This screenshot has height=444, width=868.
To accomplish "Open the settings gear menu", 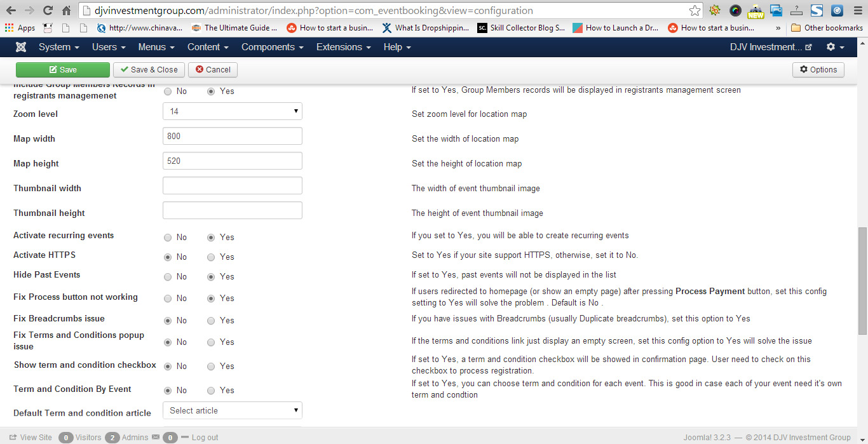I will tap(834, 47).
